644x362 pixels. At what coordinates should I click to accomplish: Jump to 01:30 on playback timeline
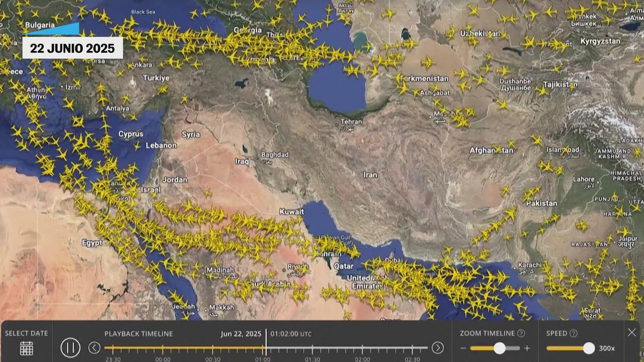(x=312, y=359)
